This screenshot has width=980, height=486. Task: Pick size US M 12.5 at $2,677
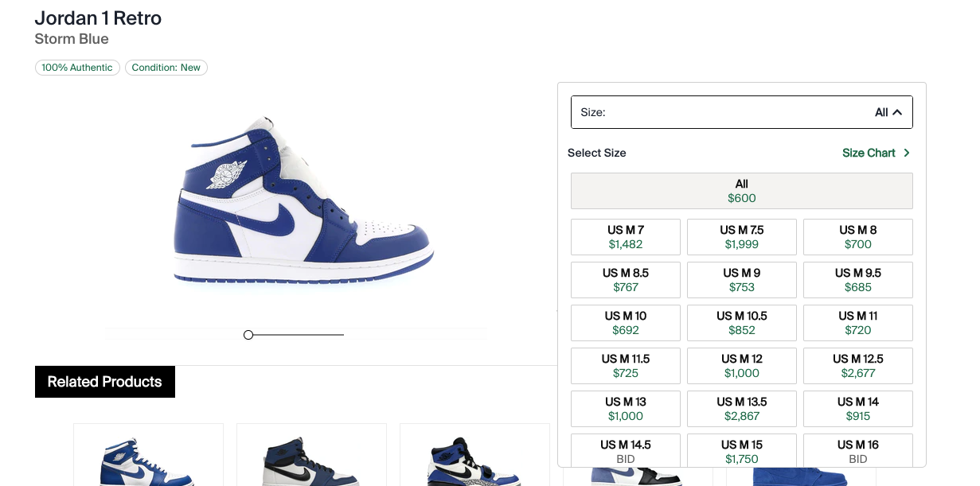pyautogui.click(x=858, y=366)
